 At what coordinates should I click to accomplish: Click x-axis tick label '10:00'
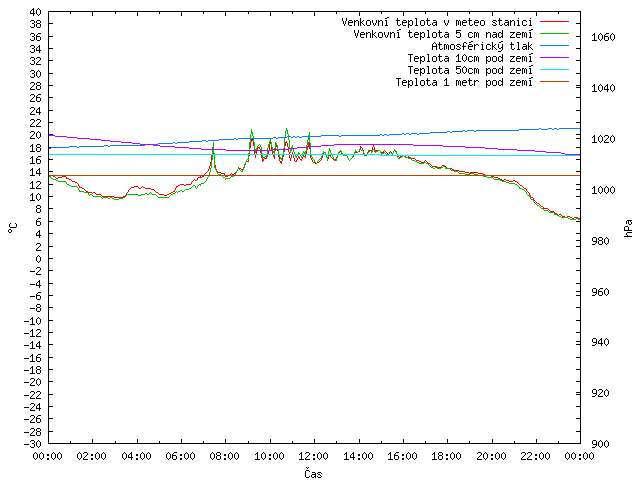point(269,456)
